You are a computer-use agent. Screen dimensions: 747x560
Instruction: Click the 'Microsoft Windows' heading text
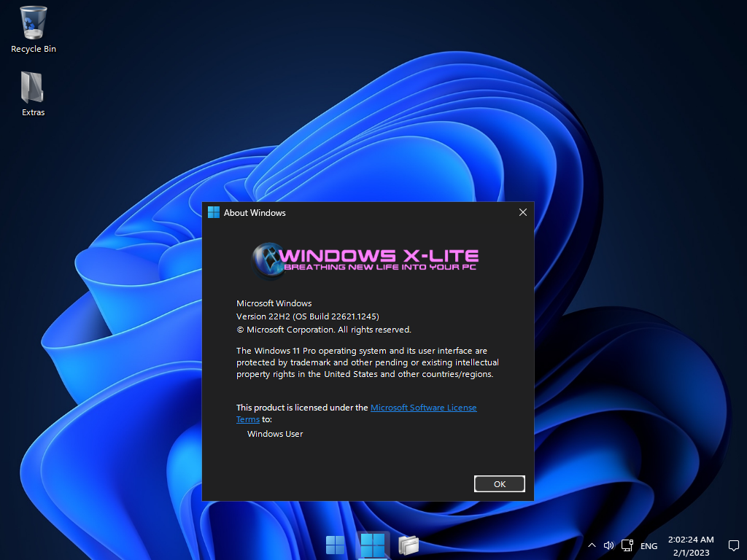pyautogui.click(x=274, y=303)
